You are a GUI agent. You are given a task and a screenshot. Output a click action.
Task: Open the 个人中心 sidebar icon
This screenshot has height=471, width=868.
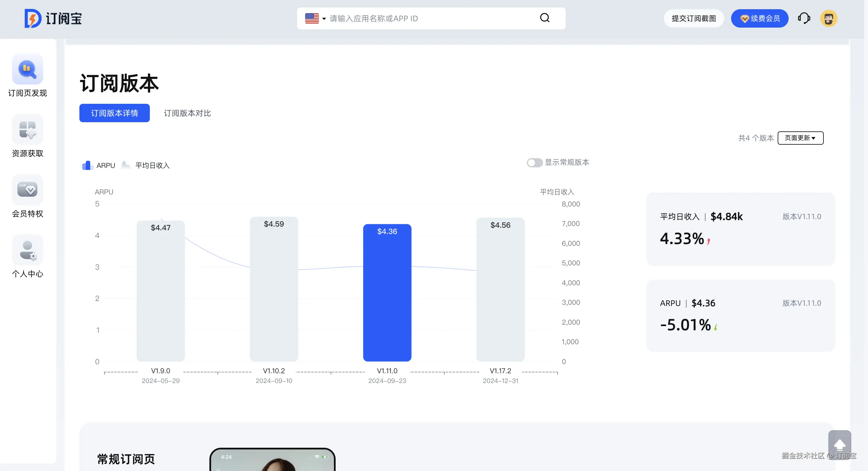point(27,250)
